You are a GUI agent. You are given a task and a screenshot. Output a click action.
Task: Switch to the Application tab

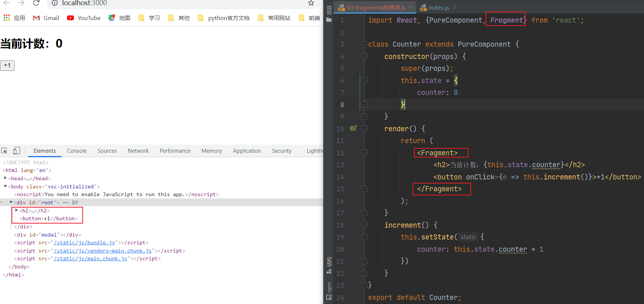(247, 151)
